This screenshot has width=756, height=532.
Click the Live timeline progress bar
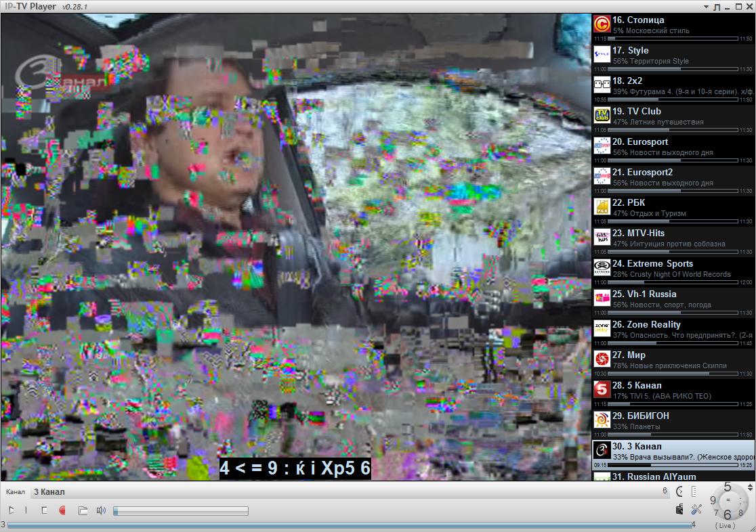tap(349, 525)
